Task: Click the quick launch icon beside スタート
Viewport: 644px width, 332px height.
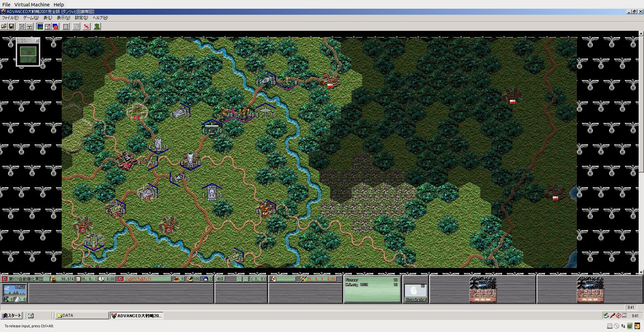Action: coord(31,316)
